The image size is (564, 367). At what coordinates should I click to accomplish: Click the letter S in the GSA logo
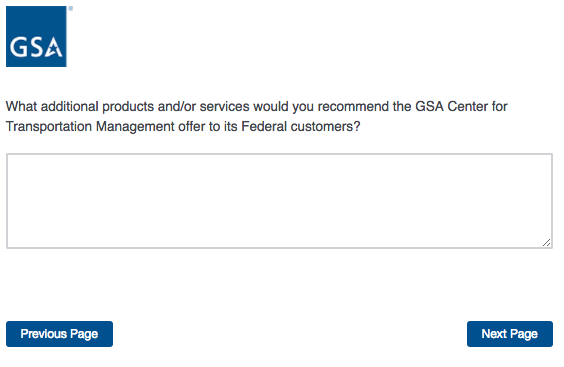pos(37,47)
